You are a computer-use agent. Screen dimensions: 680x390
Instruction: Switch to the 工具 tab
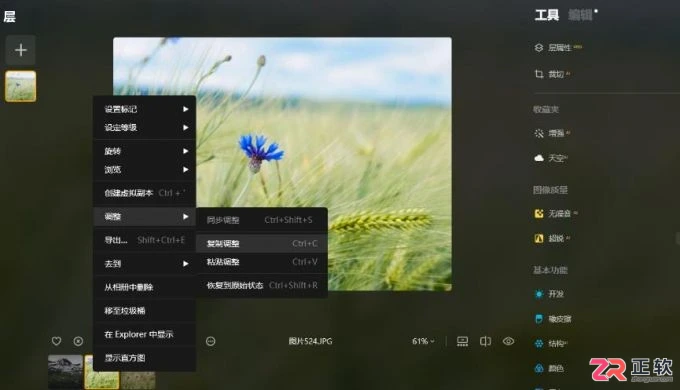click(x=546, y=15)
